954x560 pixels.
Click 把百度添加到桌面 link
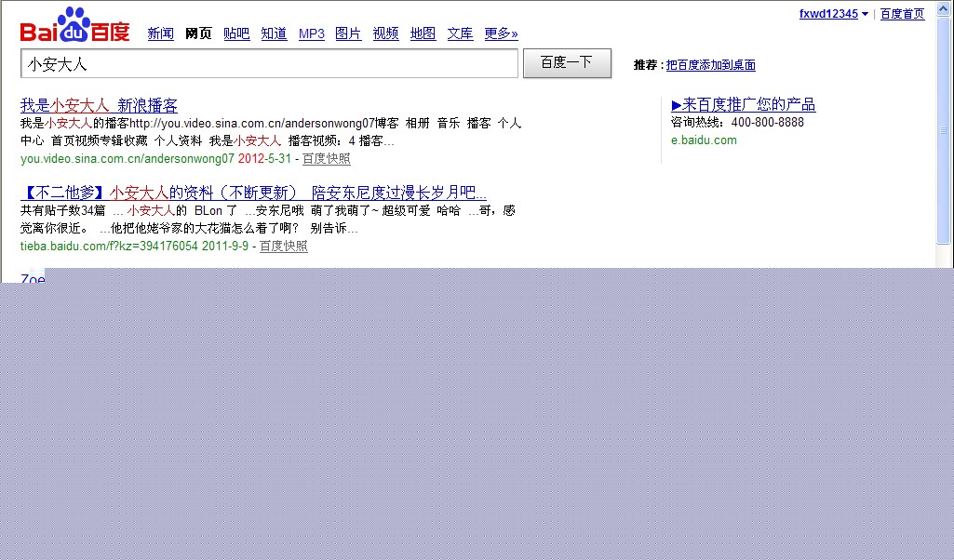click(711, 65)
